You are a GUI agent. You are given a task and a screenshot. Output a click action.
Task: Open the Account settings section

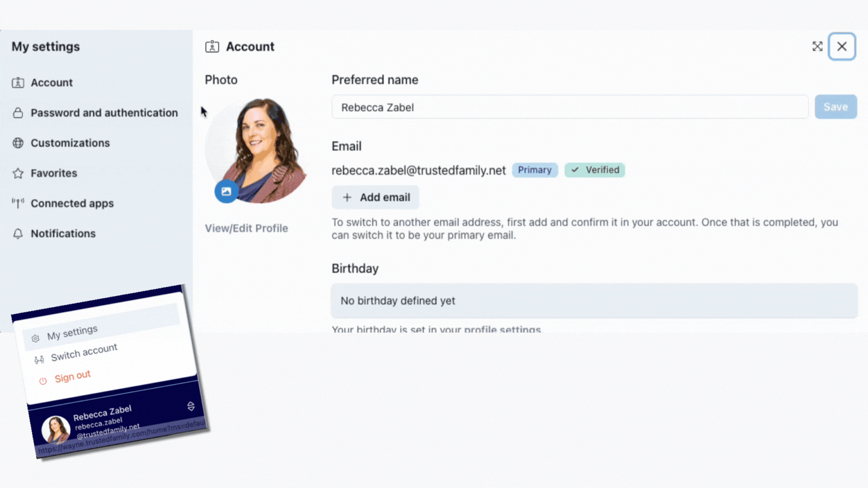tap(51, 82)
